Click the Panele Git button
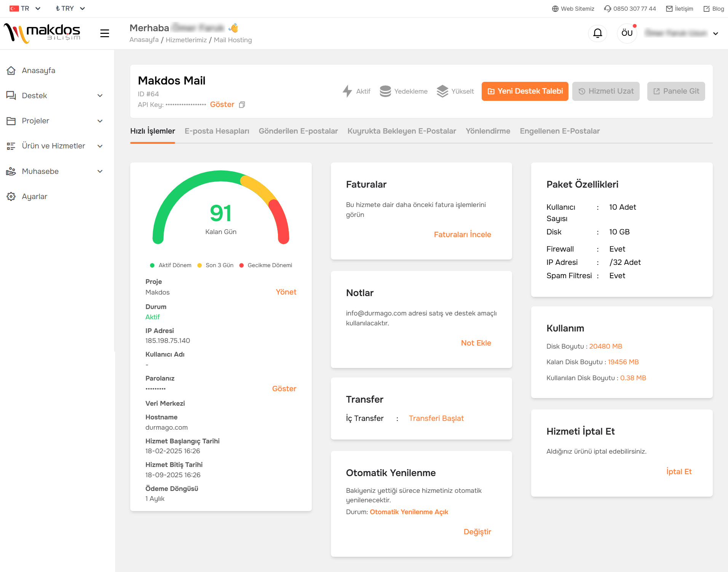The height and width of the screenshot is (572, 728). 676,91
